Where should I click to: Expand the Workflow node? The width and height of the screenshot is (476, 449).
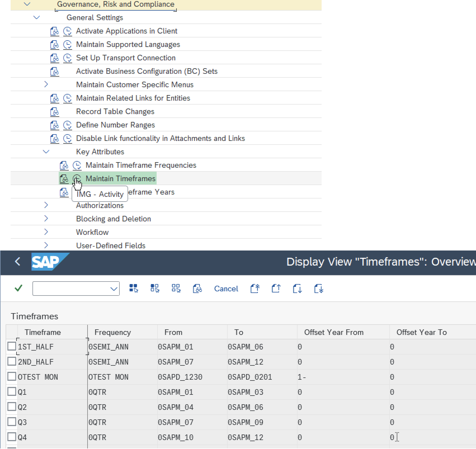pos(46,232)
